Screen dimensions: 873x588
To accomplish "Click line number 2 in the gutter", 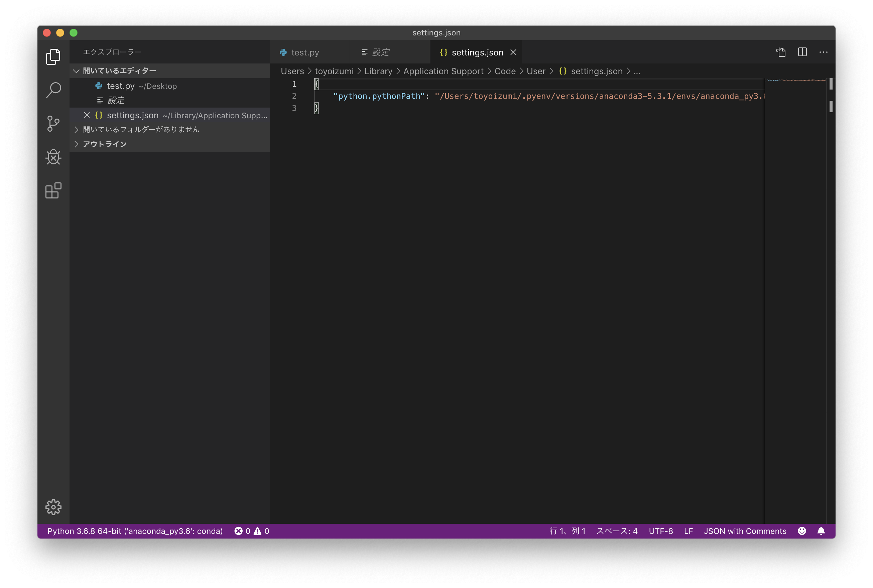I will (294, 96).
